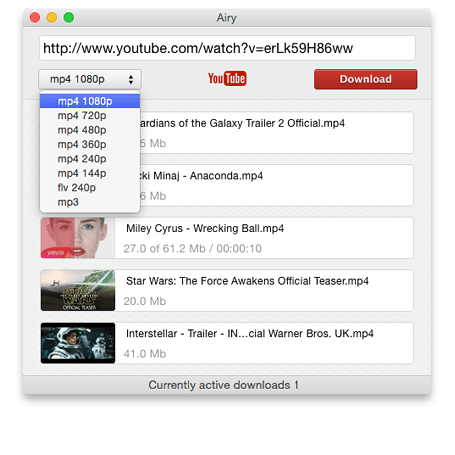The width and height of the screenshot is (455, 455).
Task: Click the red Download button
Action: pos(366,79)
